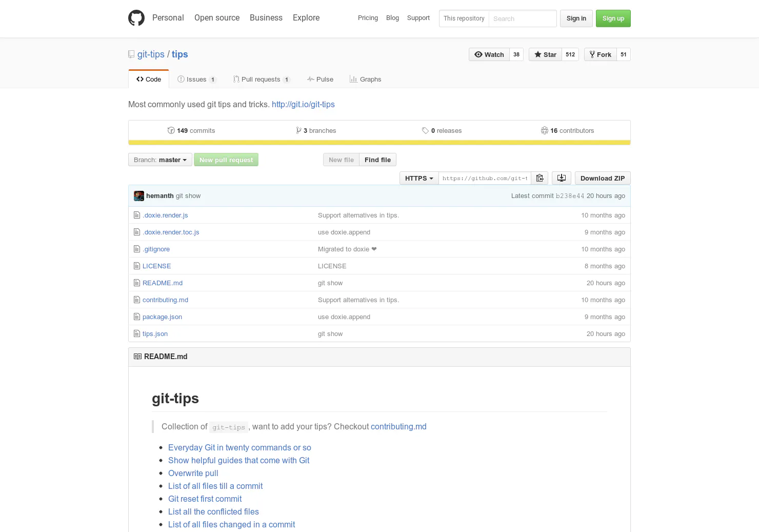Click the clone URL text field
759x532 pixels.
[x=485, y=178]
